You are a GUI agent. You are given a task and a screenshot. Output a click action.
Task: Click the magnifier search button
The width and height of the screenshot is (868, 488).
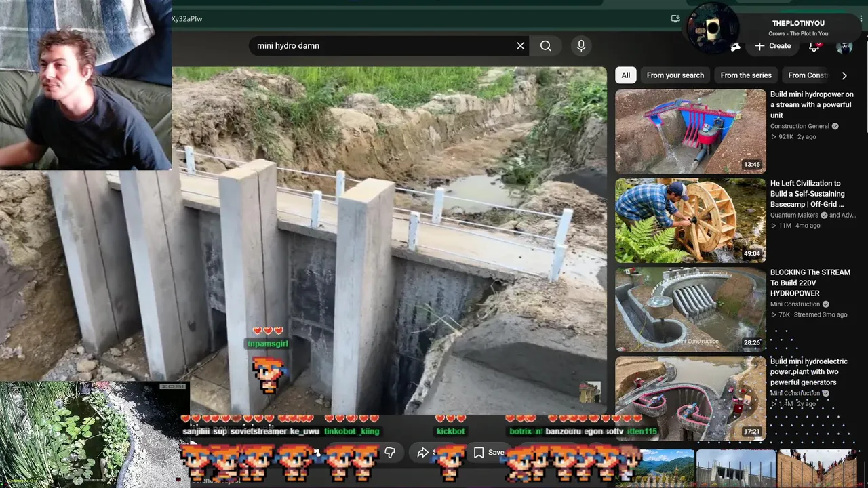pos(546,46)
